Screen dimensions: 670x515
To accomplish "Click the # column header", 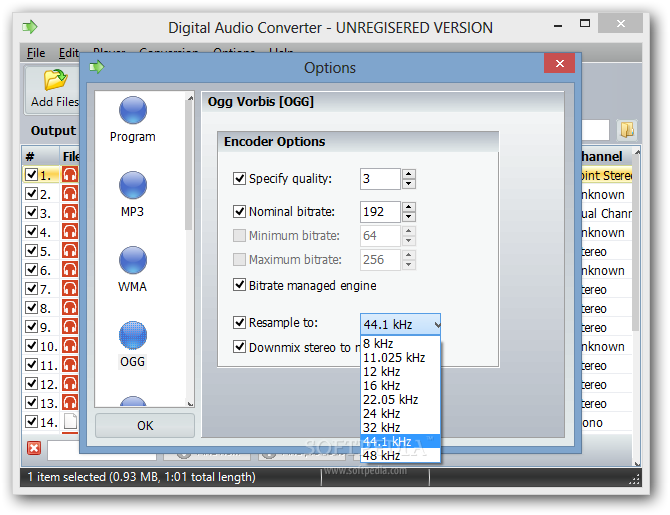I will pos(41,156).
